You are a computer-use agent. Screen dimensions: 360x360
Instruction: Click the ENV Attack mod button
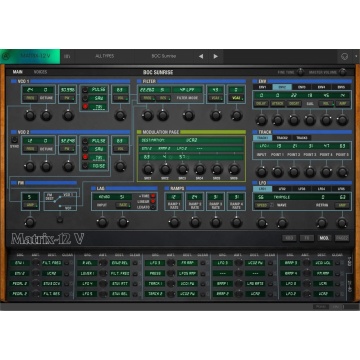coord(277,104)
